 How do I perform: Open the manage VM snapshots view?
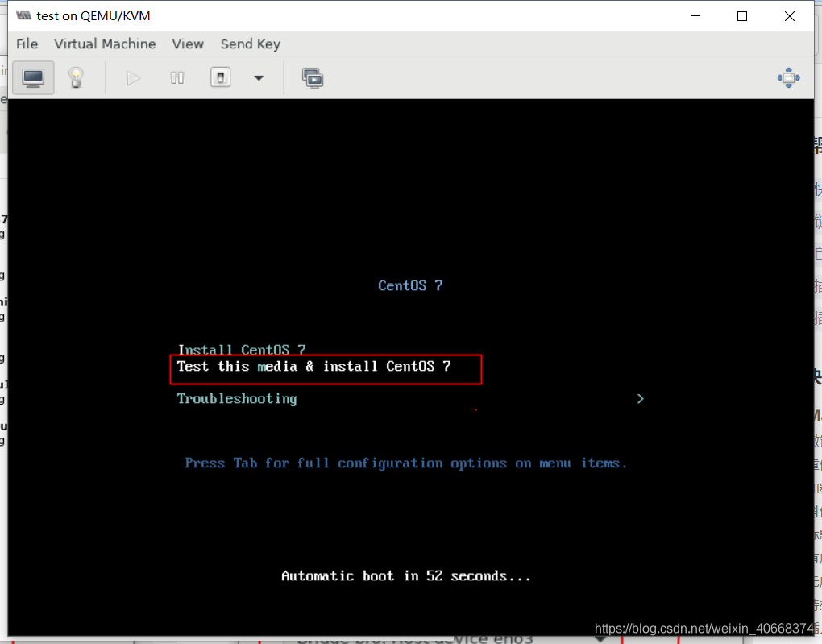coord(313,78)
